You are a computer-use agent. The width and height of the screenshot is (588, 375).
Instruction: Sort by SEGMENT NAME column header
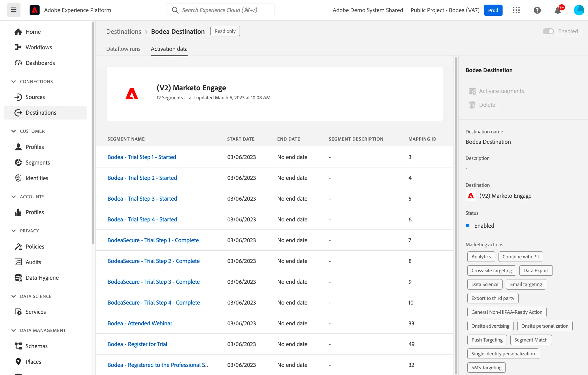(x=126, y=139)
